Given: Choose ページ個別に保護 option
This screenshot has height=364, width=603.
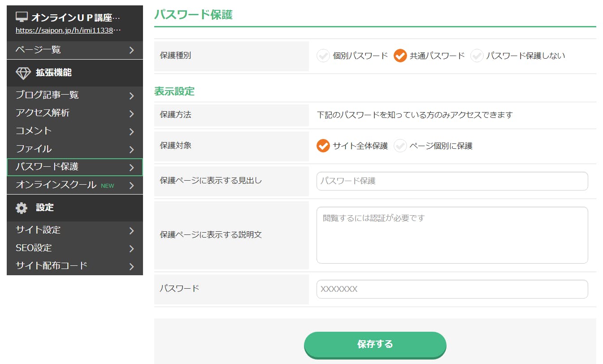Looking at the screenshot, I should tap(400, 146).
